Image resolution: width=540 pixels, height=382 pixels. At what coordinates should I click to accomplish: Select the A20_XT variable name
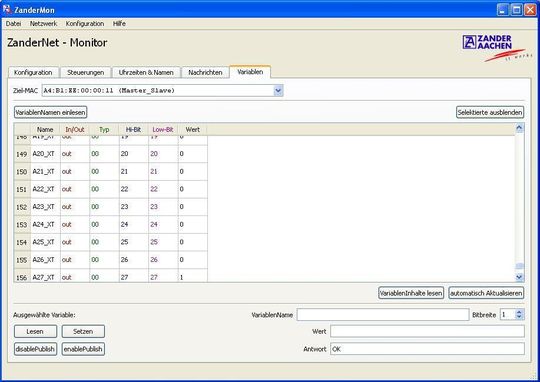43,154
